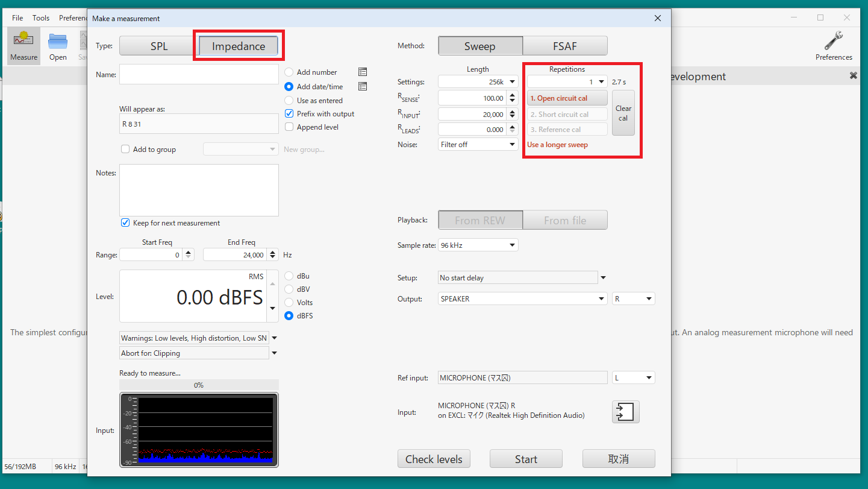
Task: Select Add number radio button
Action: coord(289,72)
